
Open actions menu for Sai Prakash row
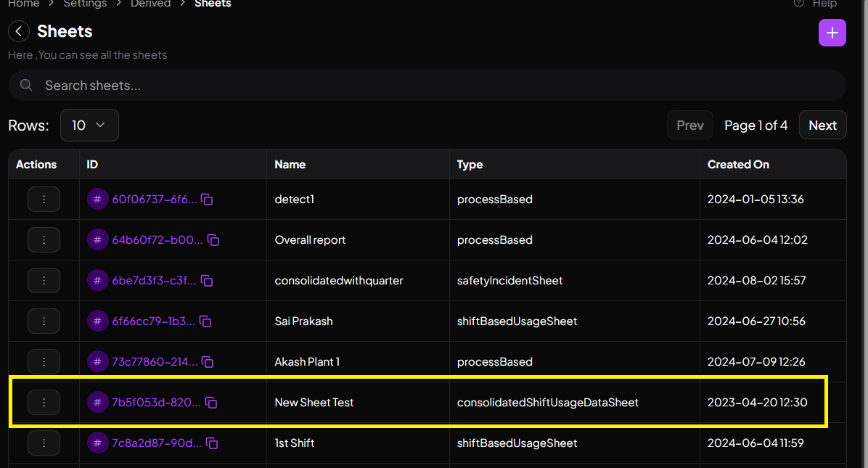(44, 321)
